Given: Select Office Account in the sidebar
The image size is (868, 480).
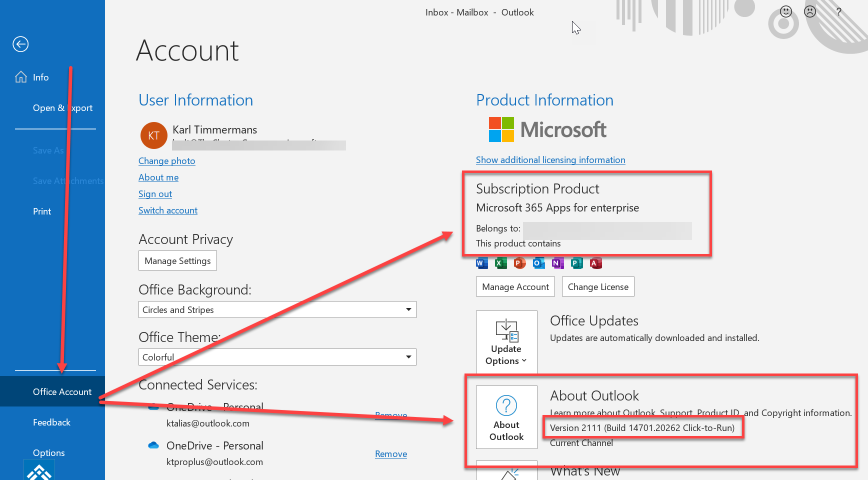Looking at the screenshot, I should 52,391.
